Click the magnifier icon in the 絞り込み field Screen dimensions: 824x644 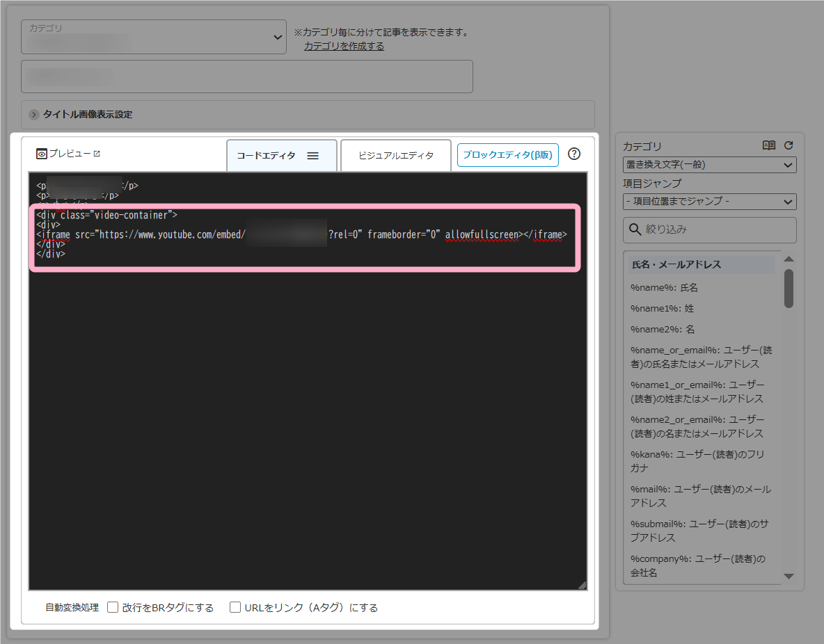[x=635, y=230]
